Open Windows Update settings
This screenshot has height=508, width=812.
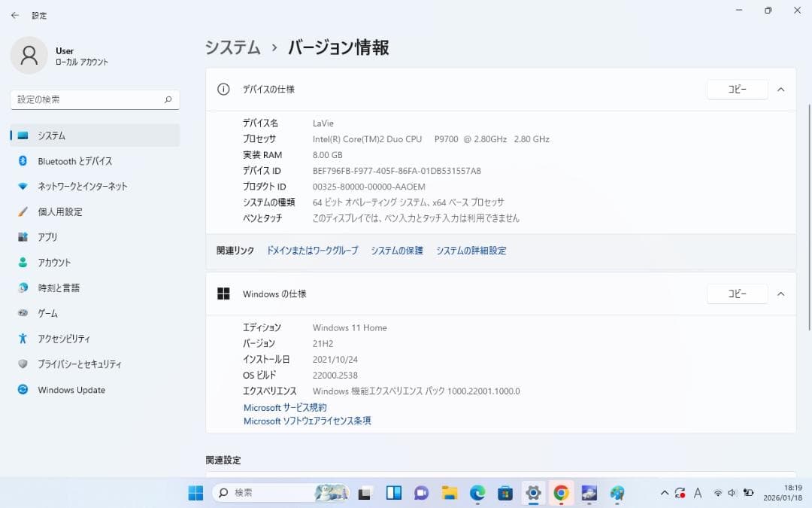coord(72,389)
